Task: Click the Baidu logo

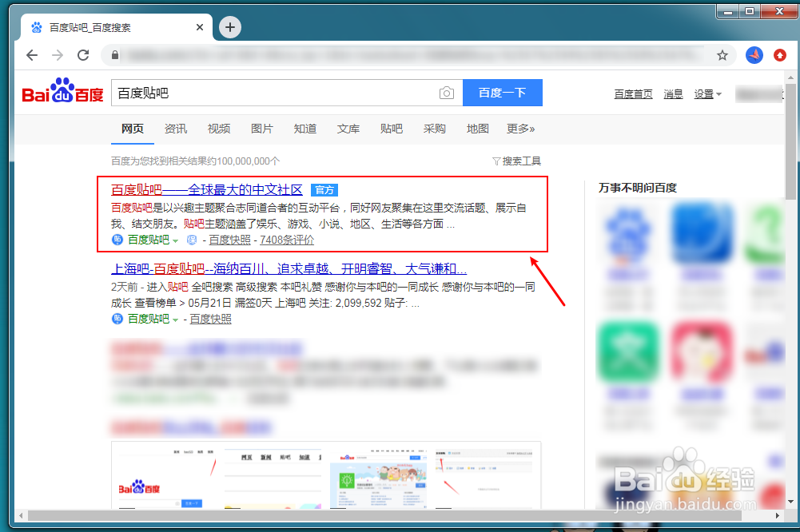Action: pyautogui.click(x=63, y=91)
